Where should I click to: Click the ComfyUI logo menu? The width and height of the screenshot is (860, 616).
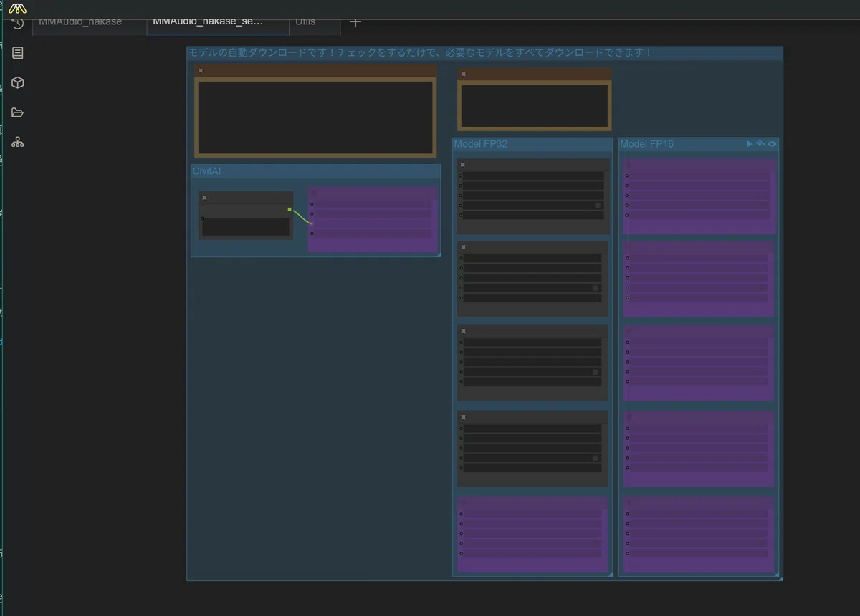click(x=18, y=8)
